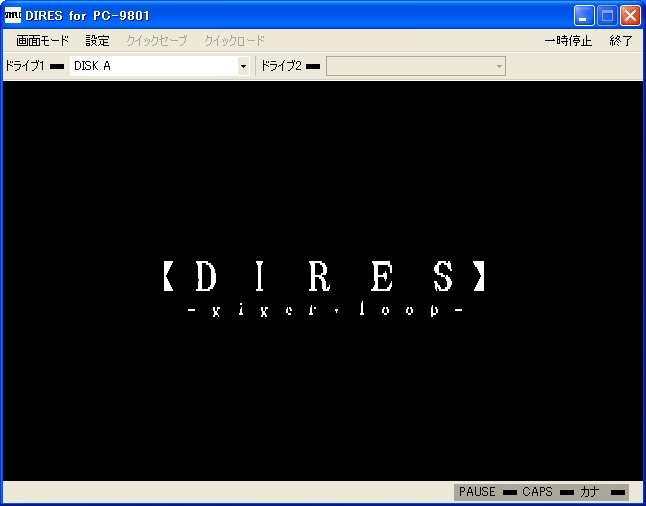
Task: Expand the ドライブ1 DISK A dropdown arrow
Action: [x=243, y=66]
